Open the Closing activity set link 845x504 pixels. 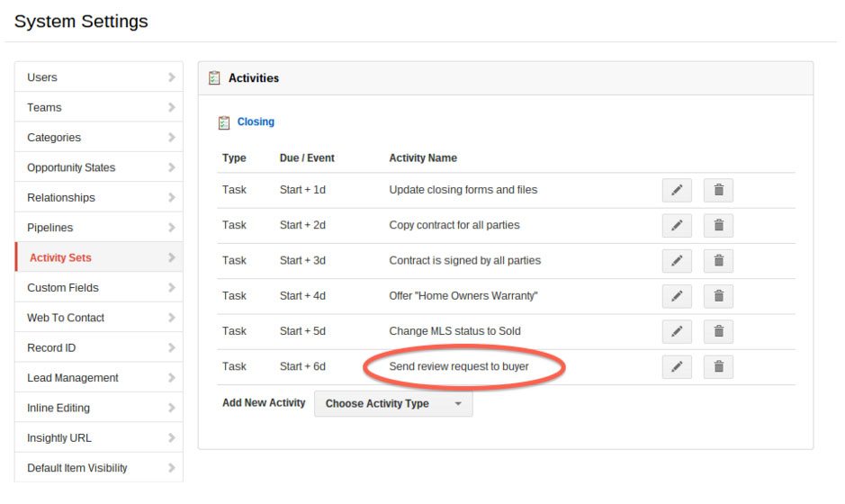click(256, 121)
